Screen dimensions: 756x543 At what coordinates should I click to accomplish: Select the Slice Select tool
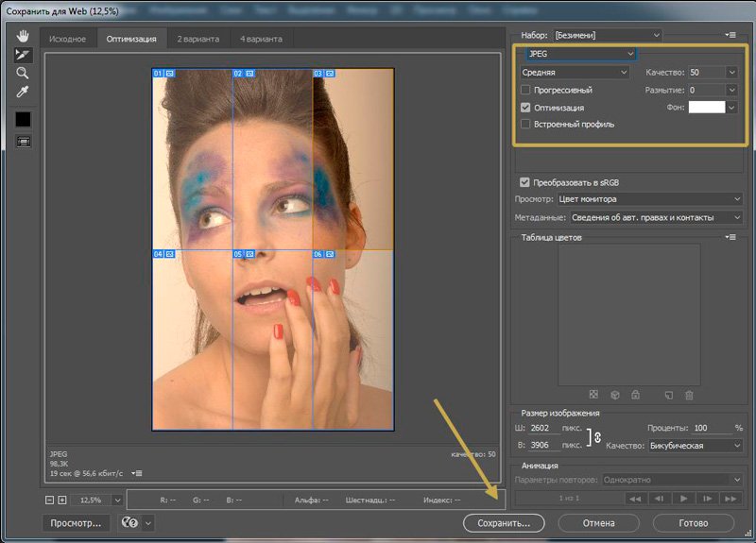(23, 55)
